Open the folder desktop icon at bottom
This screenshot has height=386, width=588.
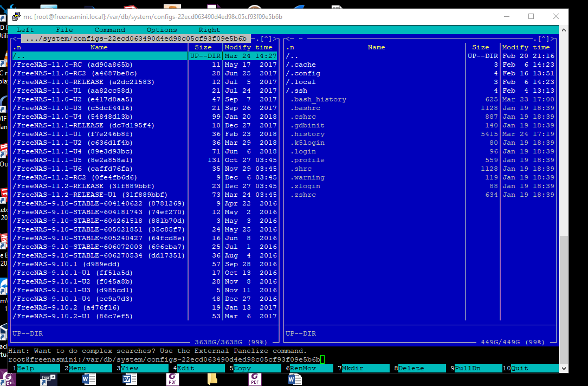[212, 379]
